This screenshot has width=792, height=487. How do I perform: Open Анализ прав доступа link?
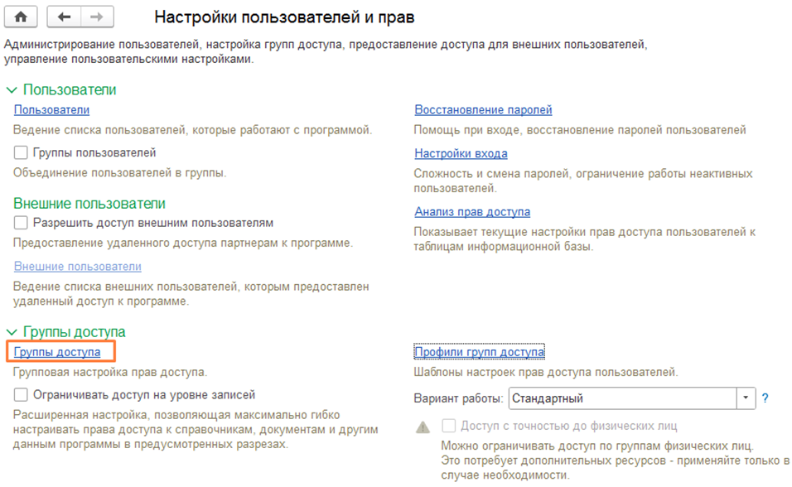point(472,212)
